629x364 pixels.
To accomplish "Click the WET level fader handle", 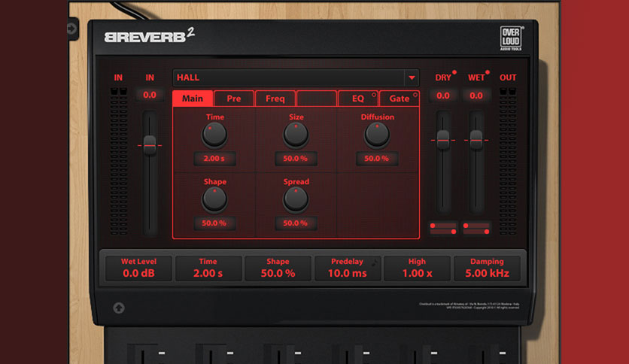I will [476, 140].
